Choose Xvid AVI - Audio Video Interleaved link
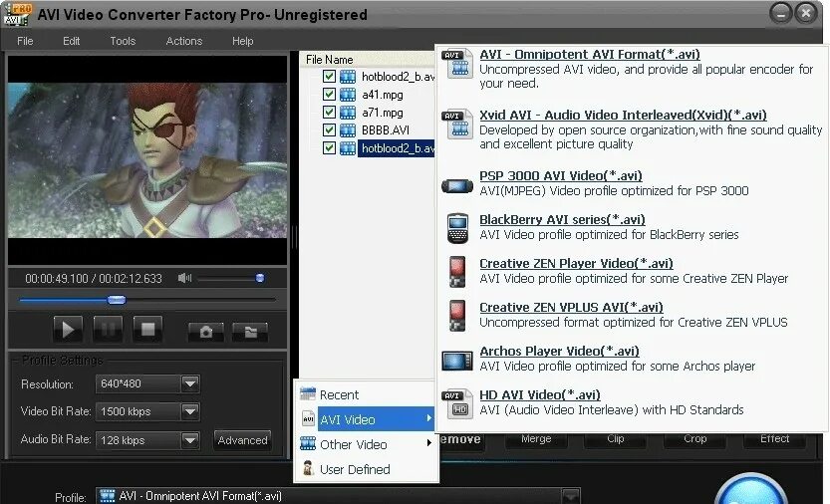The height and width of the screenshot is (504, 830). click(x=623, y=115)
